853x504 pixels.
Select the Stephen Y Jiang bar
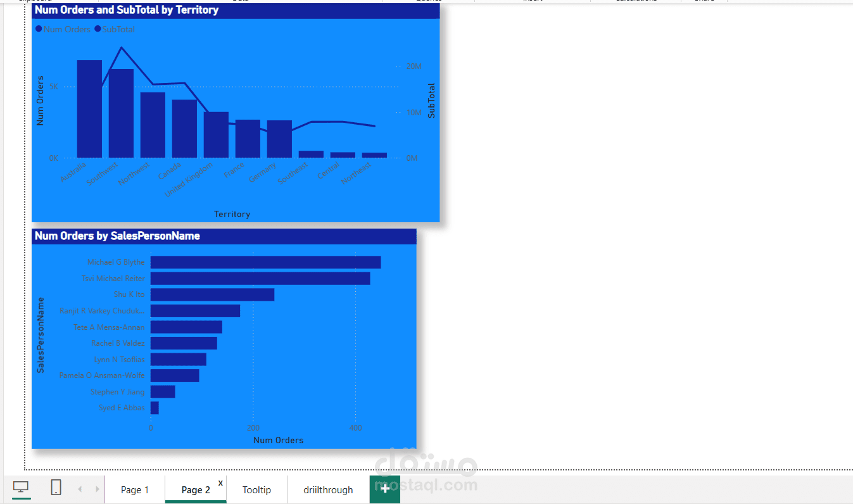pyautogui.click(x=163, y=392)
